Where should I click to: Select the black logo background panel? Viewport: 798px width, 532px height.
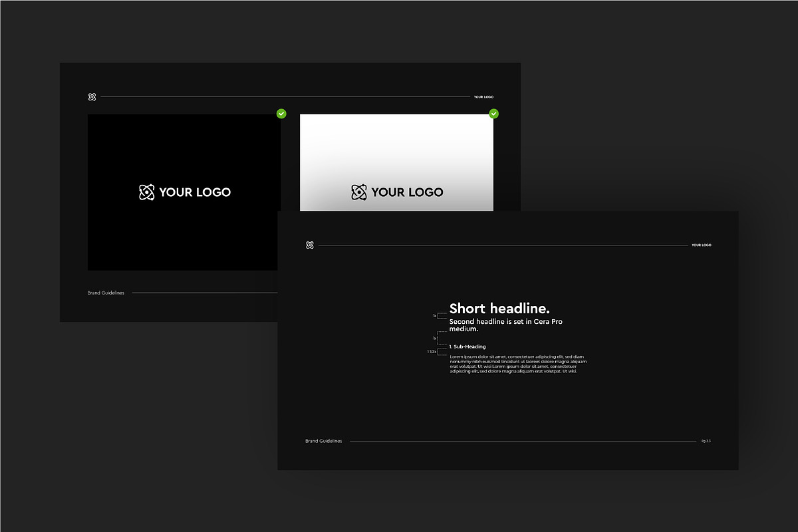[x=184, y=192]
